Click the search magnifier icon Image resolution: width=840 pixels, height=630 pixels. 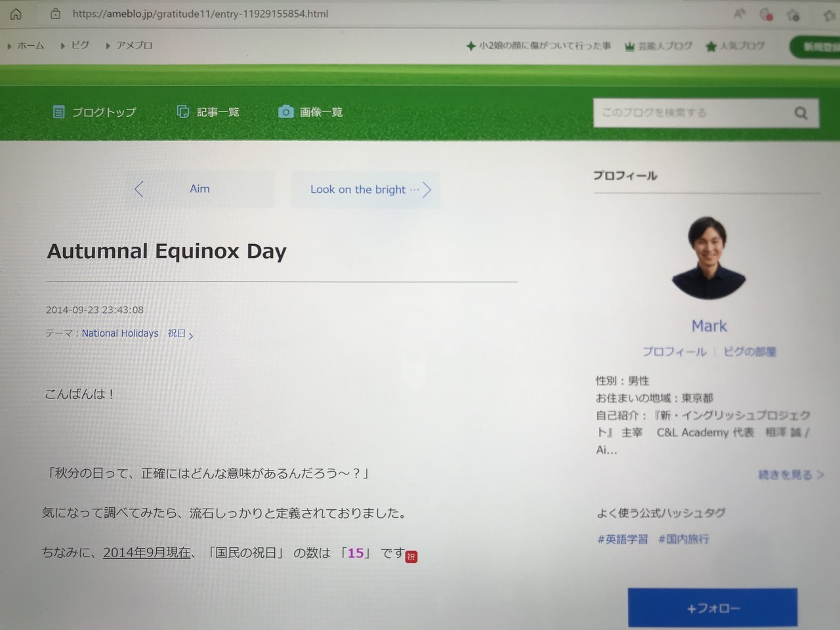pyautogui.click(x=801, y=113)
